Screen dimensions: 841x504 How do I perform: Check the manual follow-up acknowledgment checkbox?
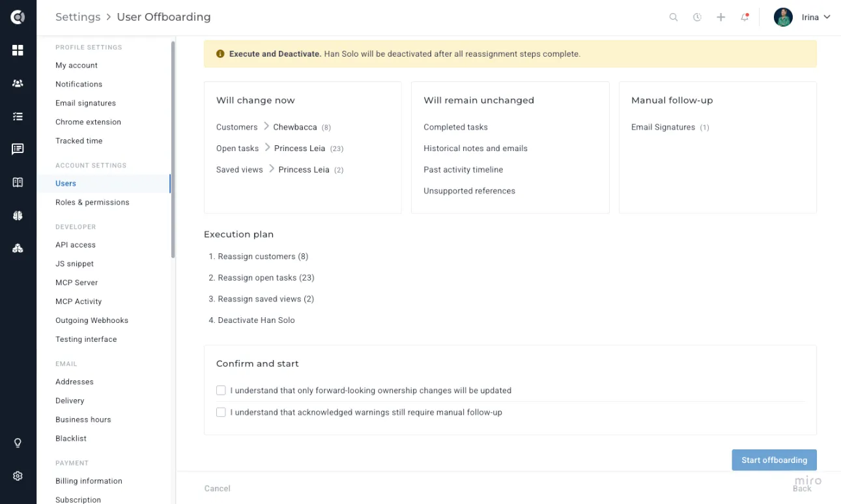coord(221,412)
